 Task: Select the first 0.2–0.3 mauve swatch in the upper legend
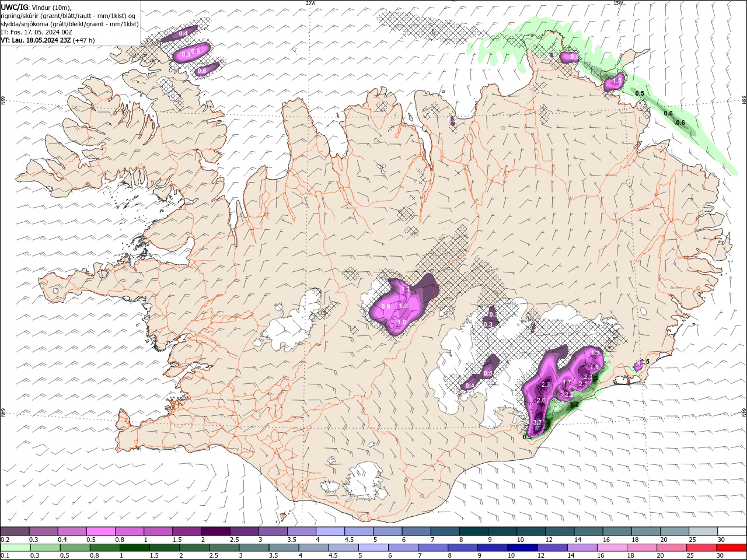[x=15, y=531]
